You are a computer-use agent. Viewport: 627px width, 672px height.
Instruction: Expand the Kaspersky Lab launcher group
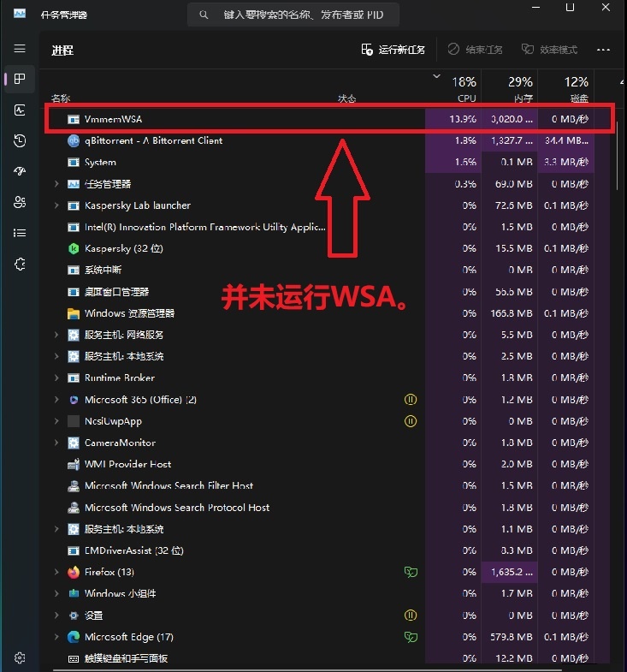[56, 205]
